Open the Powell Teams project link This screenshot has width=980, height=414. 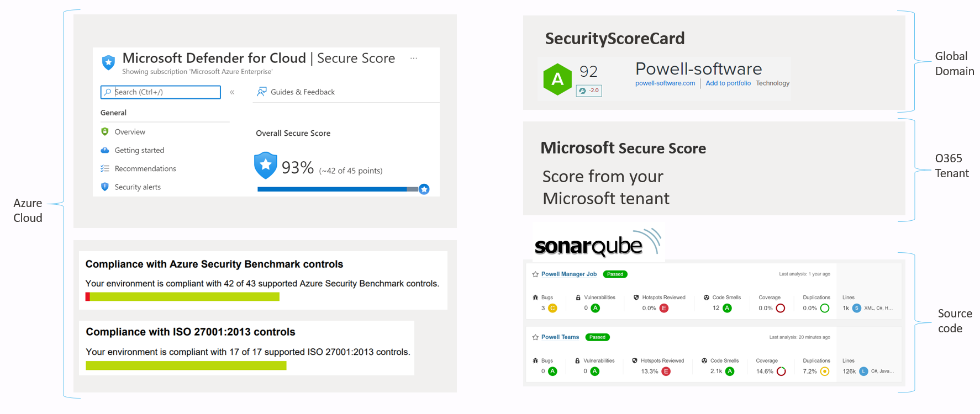560,337
